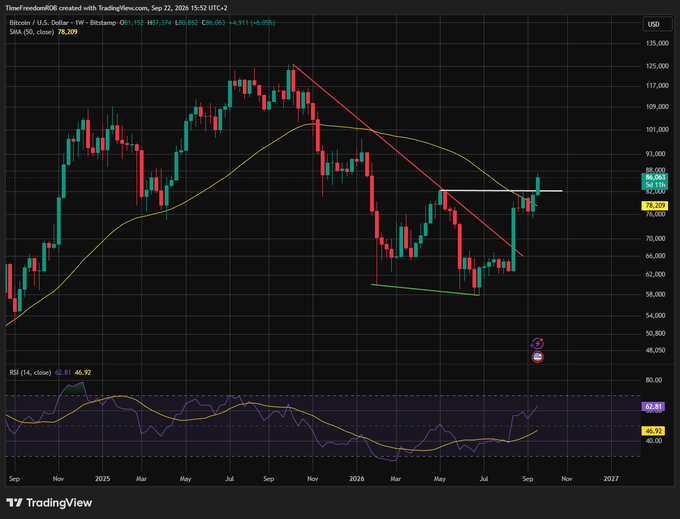Click the 2026 time axis label

[x=356, y=479]
